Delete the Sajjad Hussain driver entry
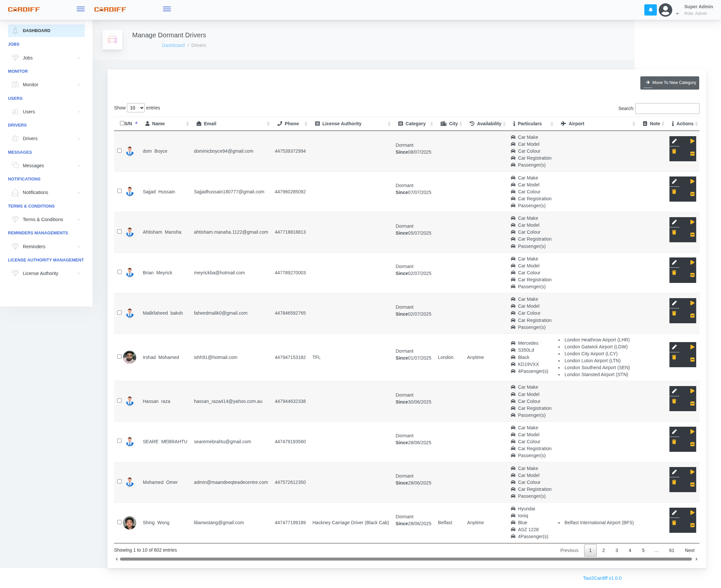 point(675,192)
